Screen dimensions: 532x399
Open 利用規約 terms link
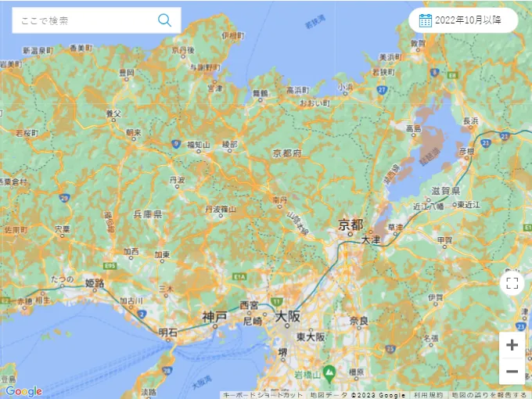428,395
